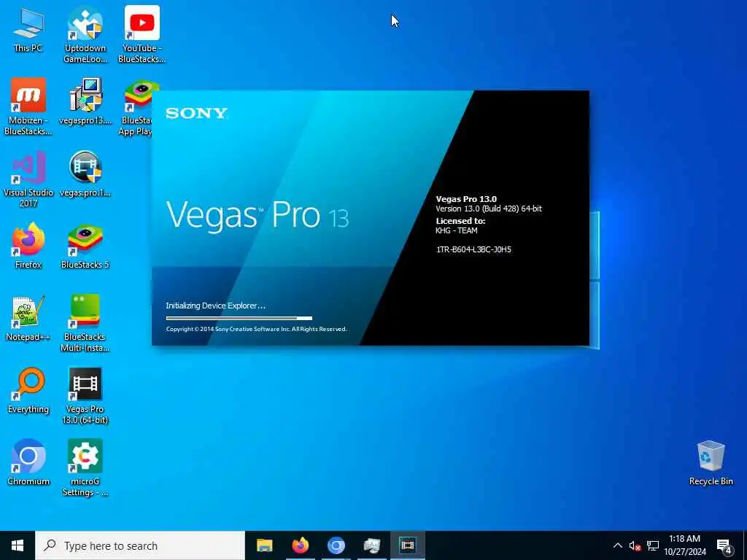
Task: Select the microG Settings shortcut
Action: pyautogui.click(x=85, y=468)
